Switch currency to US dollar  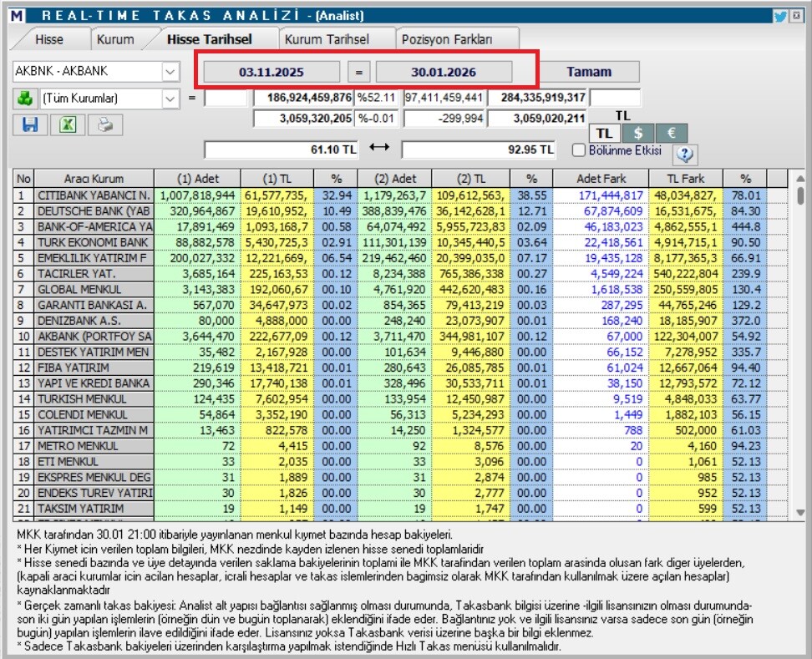[637, 133]
